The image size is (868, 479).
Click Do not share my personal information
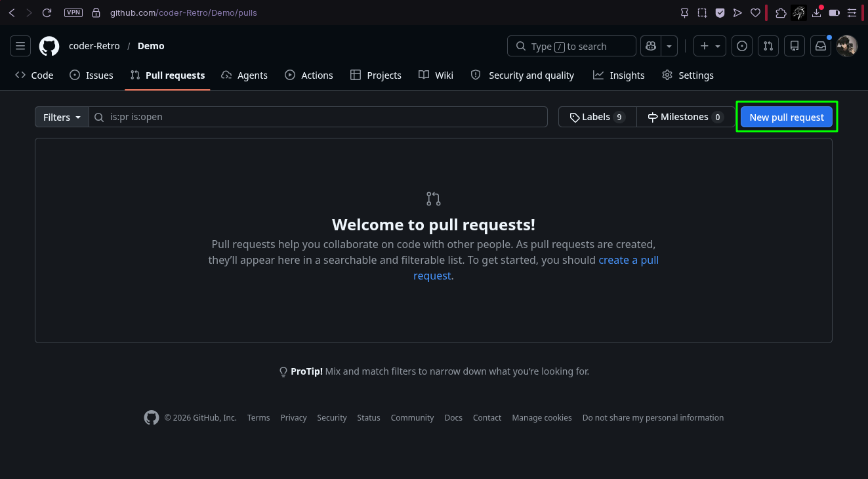(x=653, y=417)
